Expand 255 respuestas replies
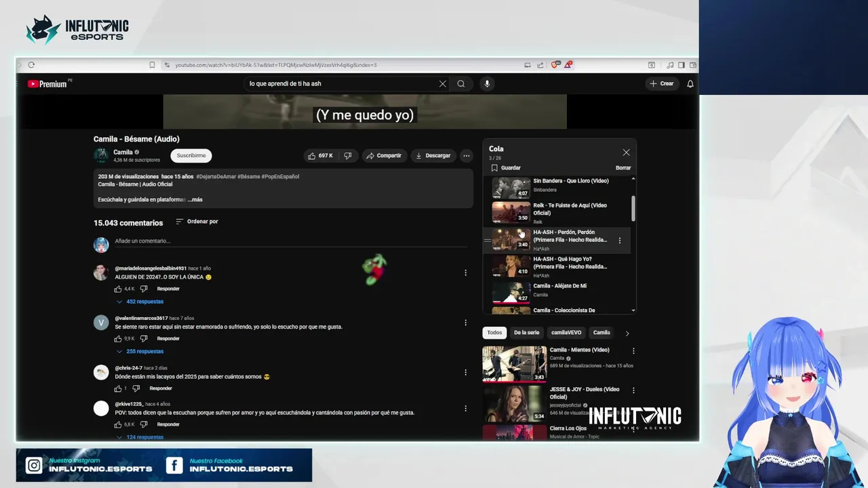 click(140, 352)
